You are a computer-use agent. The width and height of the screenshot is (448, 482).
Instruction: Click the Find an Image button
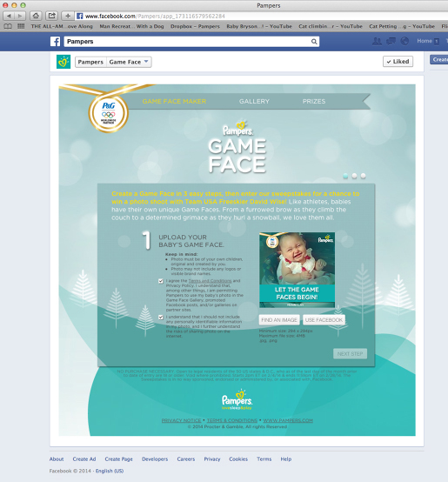coord(279,320)
